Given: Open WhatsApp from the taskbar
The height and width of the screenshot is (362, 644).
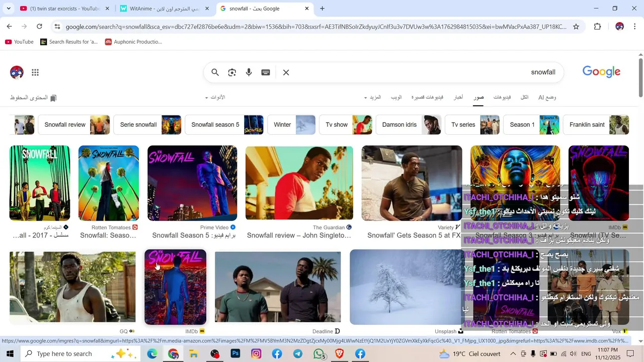Looking at the screenshot, I should (x=319, y=354).
